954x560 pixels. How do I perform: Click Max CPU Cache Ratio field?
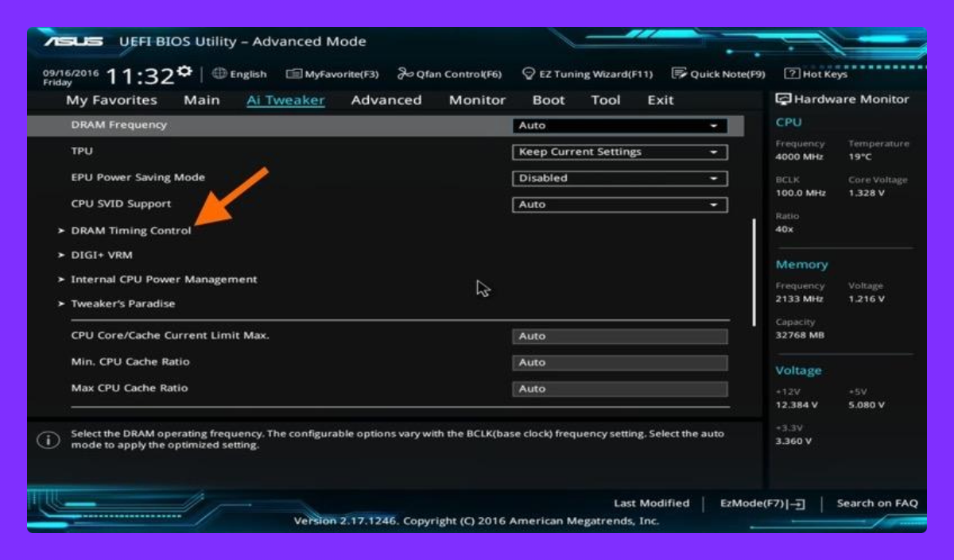coord(620,389)
